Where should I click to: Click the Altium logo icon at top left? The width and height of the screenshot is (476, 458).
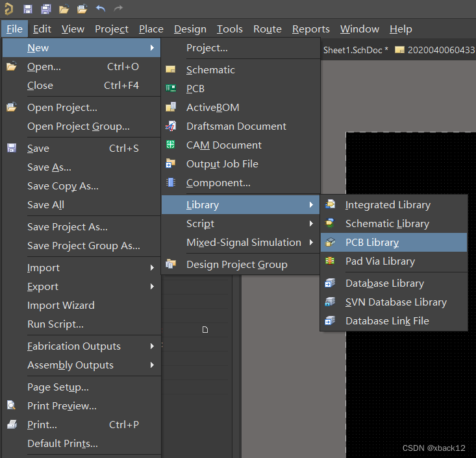(9, 9)
